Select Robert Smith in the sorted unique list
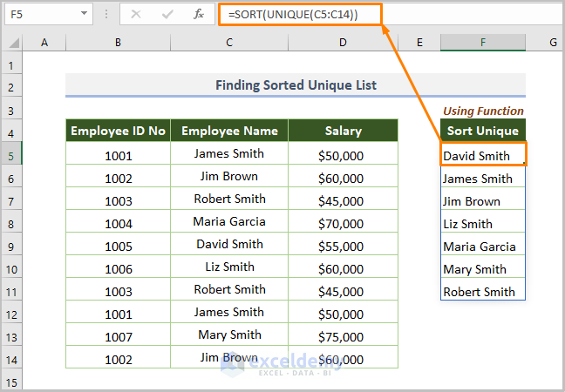Viewport: 565px width, 392px height. (x=482, y=292)
